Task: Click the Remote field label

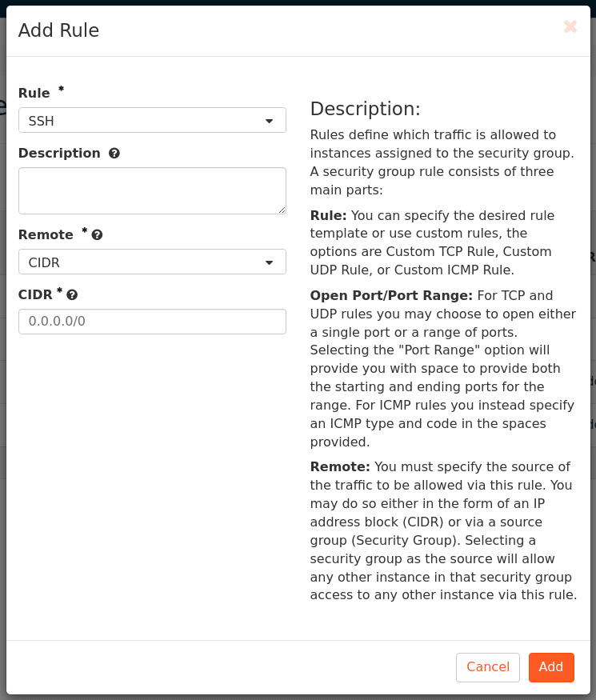Action: click(x=46, y=235)
